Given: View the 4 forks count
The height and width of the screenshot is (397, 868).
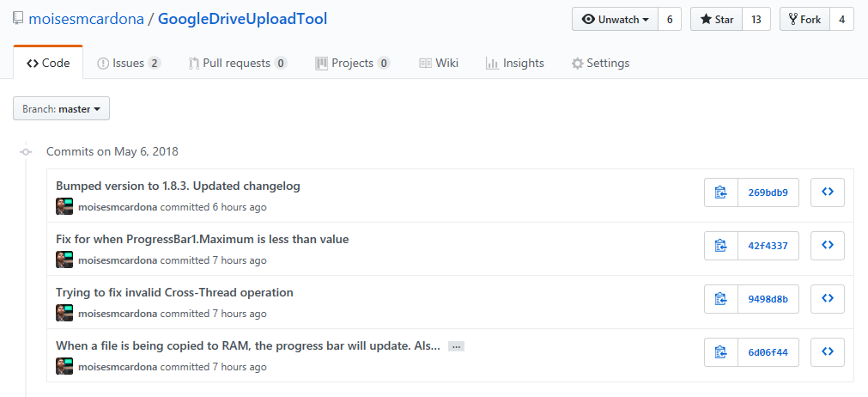Looking at the screenshot, I should (842, 20).
